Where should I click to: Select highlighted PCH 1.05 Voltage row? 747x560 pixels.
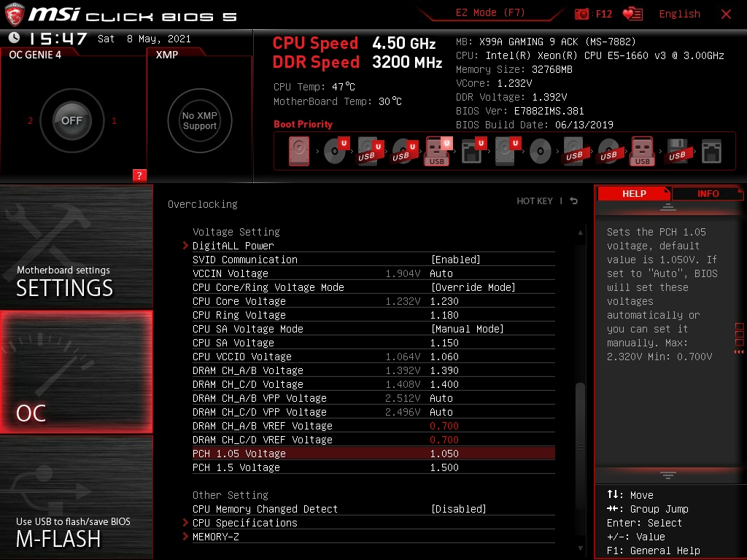tap(373, 454)
